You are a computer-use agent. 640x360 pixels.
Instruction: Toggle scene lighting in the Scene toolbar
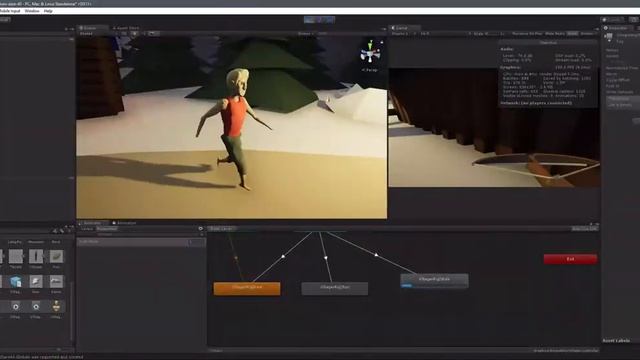(134, 33)
